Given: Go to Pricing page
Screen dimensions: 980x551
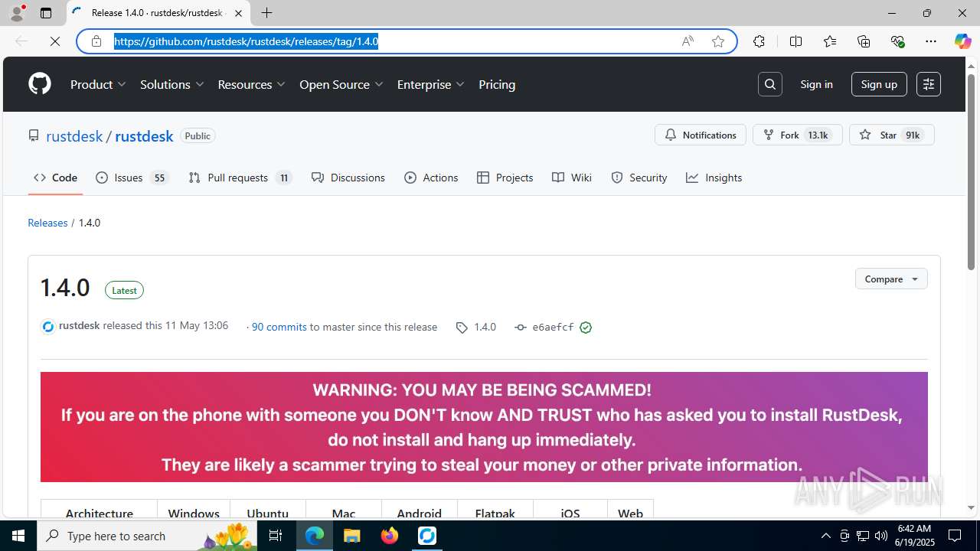Looking at the screenshot, I should tap(497, 84).
